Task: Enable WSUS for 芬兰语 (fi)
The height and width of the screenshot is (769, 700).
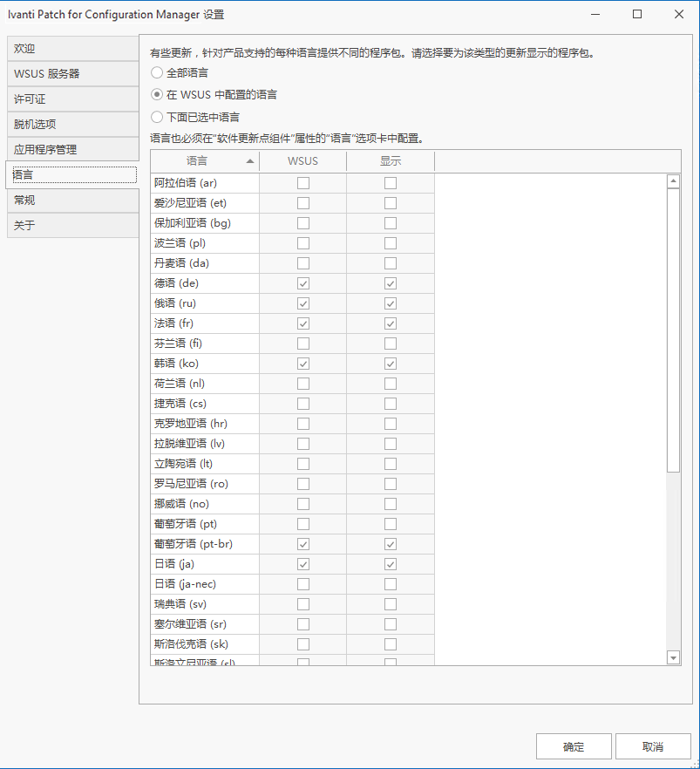Action: click(303, 344)
